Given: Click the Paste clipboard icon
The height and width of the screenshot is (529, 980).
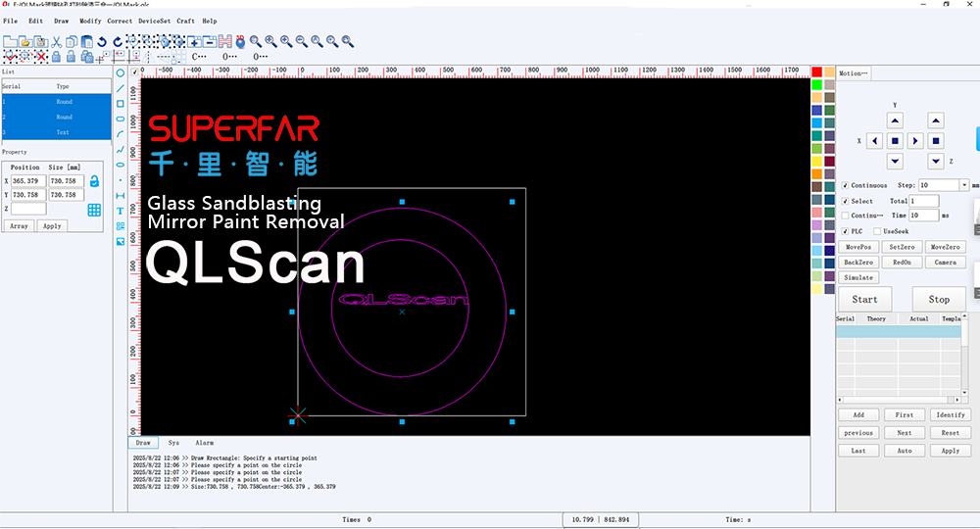Looking at the screenshot, I should [87, 42].
